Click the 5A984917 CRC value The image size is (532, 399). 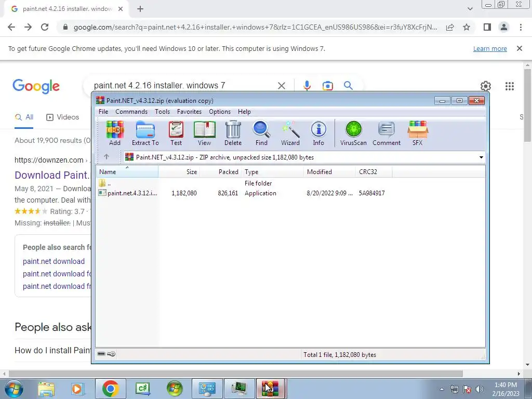click(372, 193)
